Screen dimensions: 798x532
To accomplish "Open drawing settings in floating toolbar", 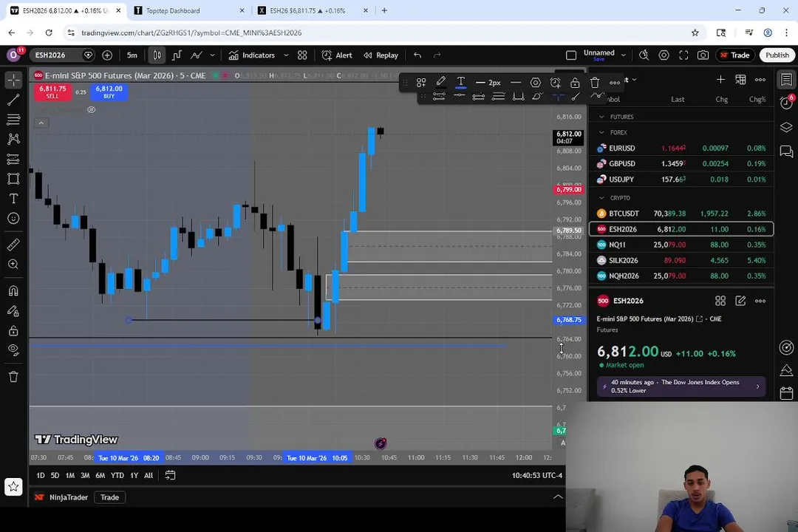I will point(536,83).
